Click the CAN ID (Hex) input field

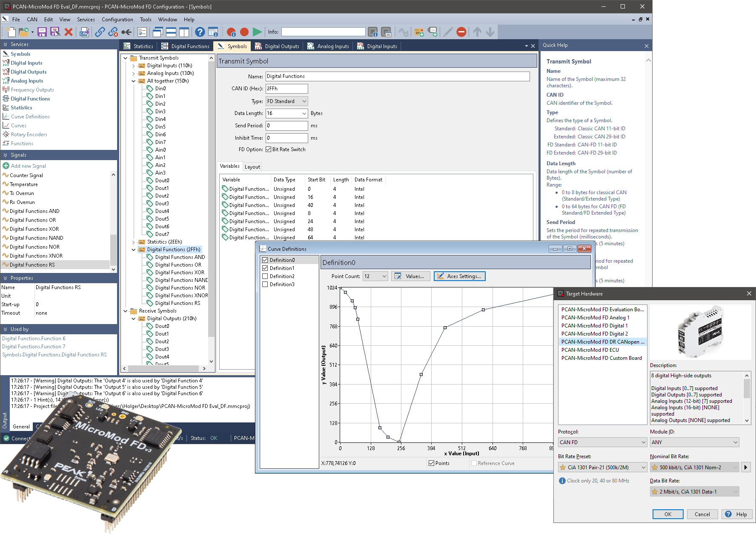pos(287,89)
